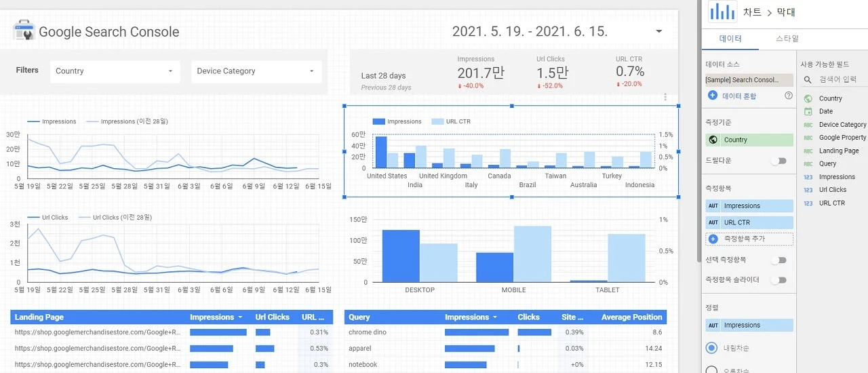Click the ABC icon of Query field
This screenshot has height=373, width=868.
[808, 163]
